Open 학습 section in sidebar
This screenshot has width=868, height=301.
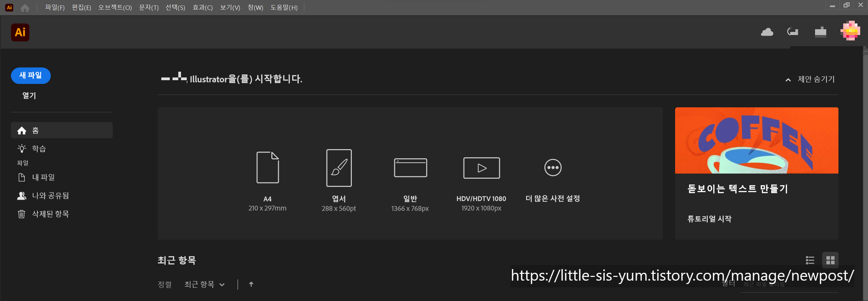coord(32,148)
